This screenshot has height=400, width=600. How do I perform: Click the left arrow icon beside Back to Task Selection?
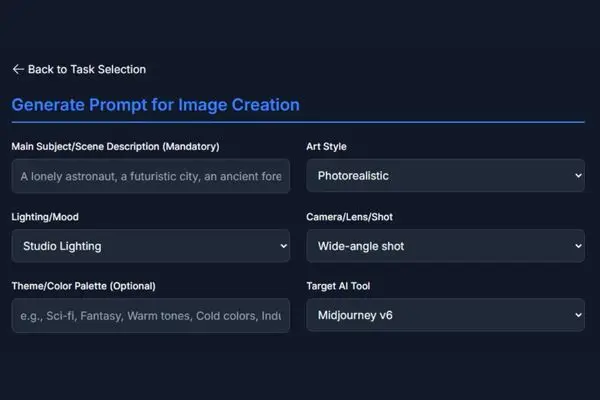[x=18, y=69]
